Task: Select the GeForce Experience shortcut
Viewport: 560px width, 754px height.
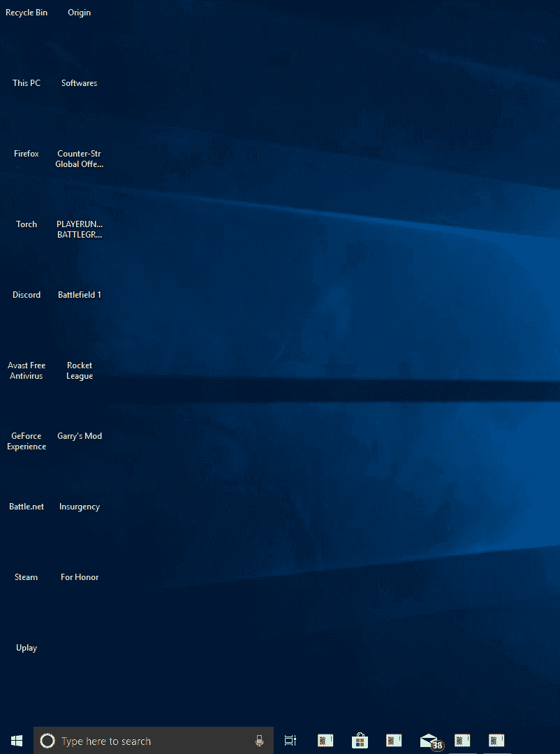Action: click(27, 442)
